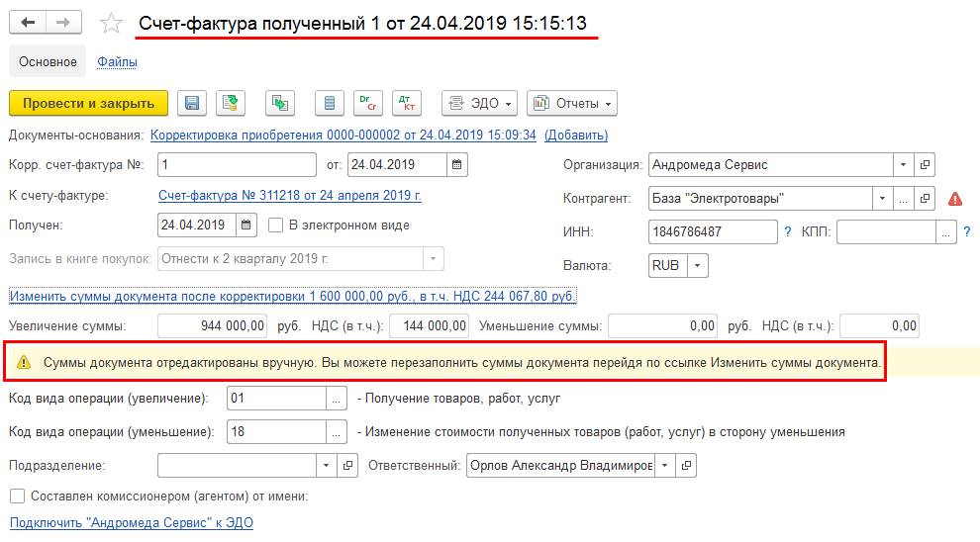This screenshot has width=980, height=542.
Task: Click the (Добавить) link
Action: 576,135
